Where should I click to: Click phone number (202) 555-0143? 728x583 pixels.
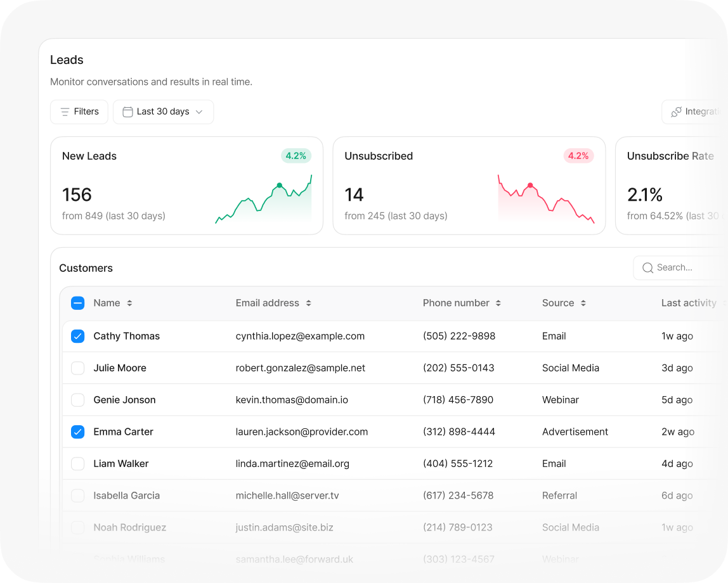pyautogui.click(x=458, y=368)
